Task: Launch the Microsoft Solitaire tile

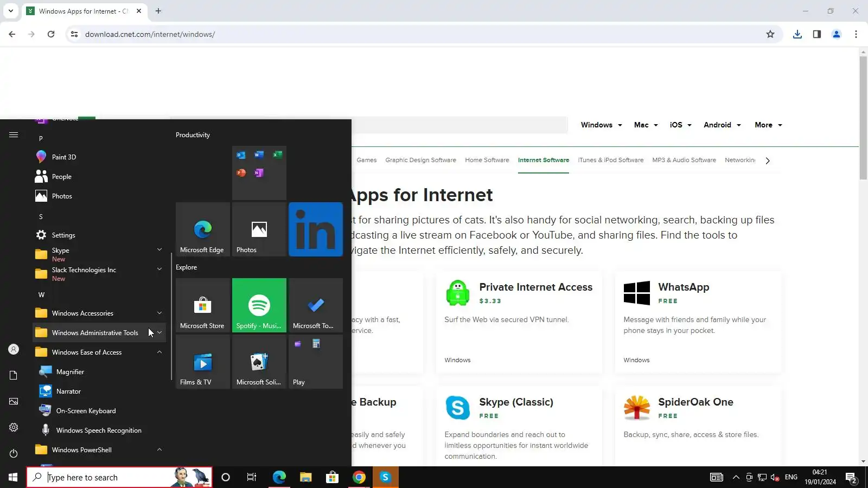Action: pos(259,362)
